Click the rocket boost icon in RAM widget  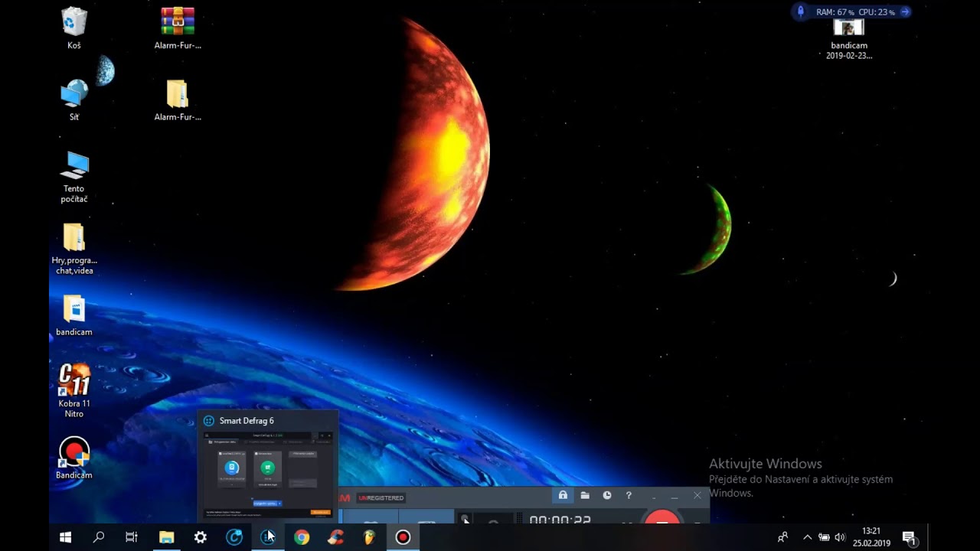(801, 11)
